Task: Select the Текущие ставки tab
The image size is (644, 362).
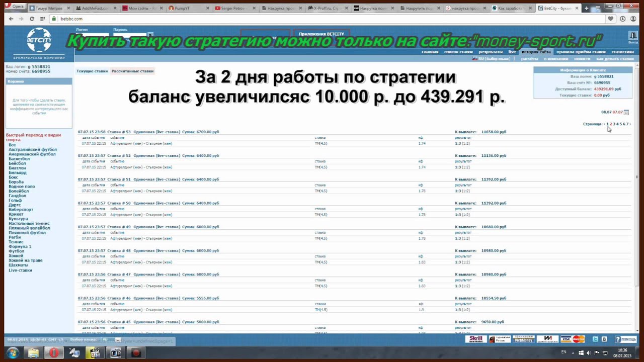Action: point(92,71)
